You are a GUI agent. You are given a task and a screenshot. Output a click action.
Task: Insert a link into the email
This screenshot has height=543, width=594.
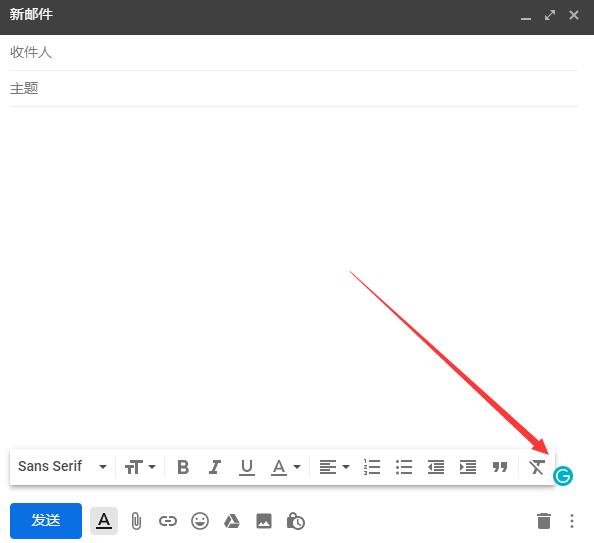coord(168,521)
